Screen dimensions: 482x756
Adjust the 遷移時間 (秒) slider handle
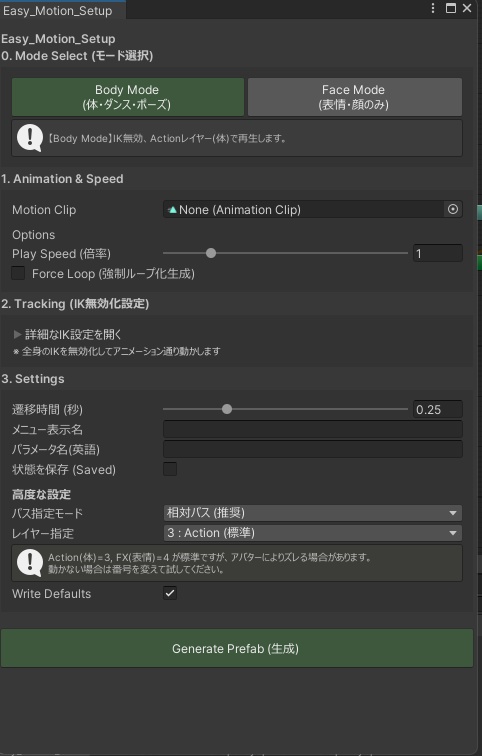click(227, 409)
